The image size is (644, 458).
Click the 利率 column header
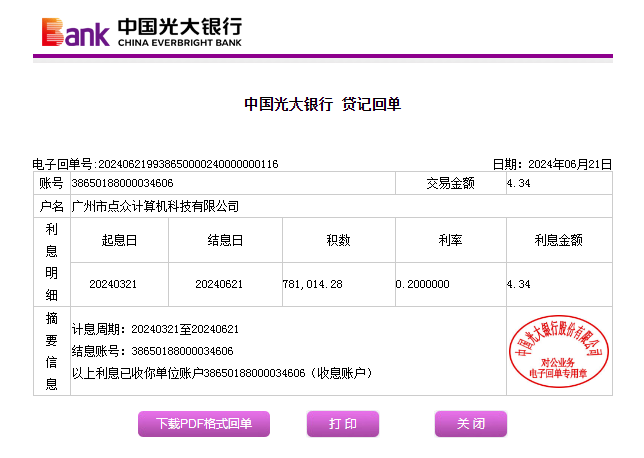click(x=450, y=240)
